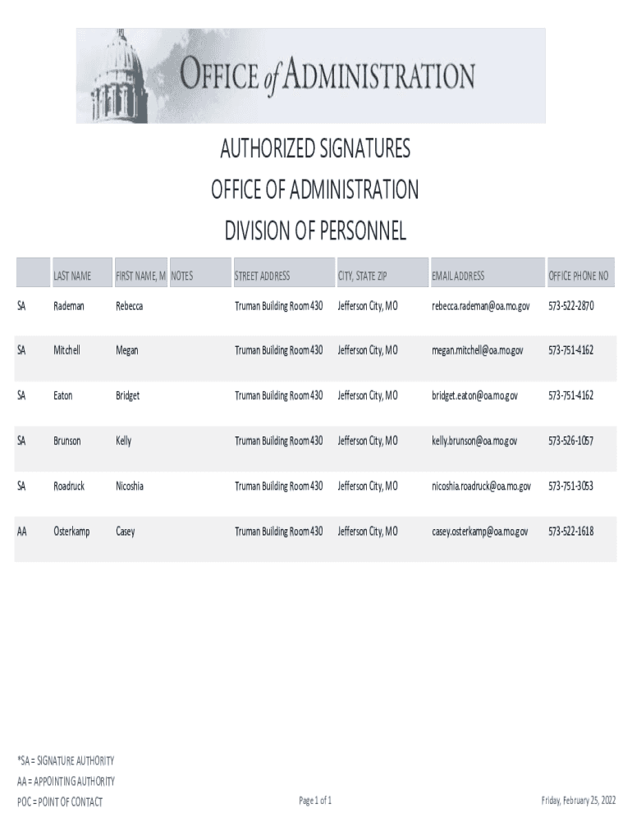
Task: Select the STREET ADDRESS column header
Action: [262, 276]
